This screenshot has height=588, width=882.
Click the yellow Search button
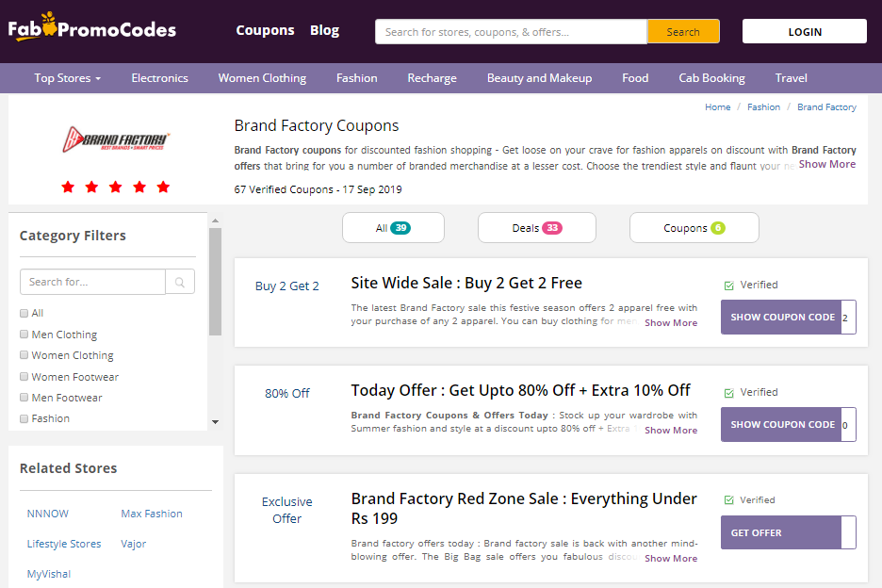683,31
